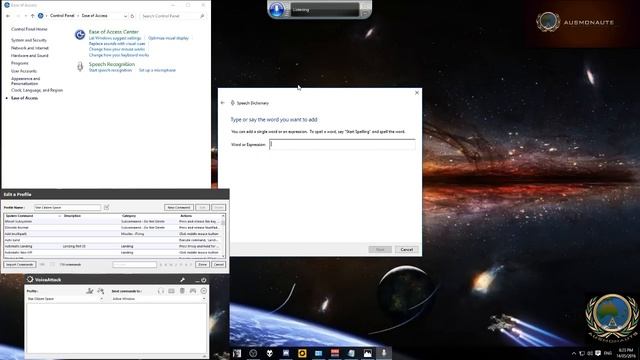Click the taskbar clock showing date and time
This screenshot has height=360, width=640.
[x=625, y=353]
